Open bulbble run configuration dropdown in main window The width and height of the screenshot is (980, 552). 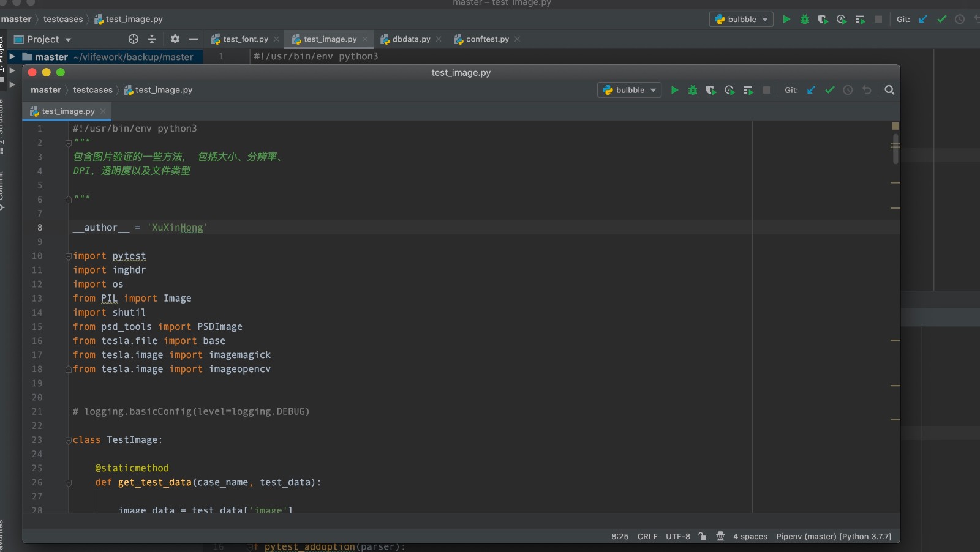point(742,20)
